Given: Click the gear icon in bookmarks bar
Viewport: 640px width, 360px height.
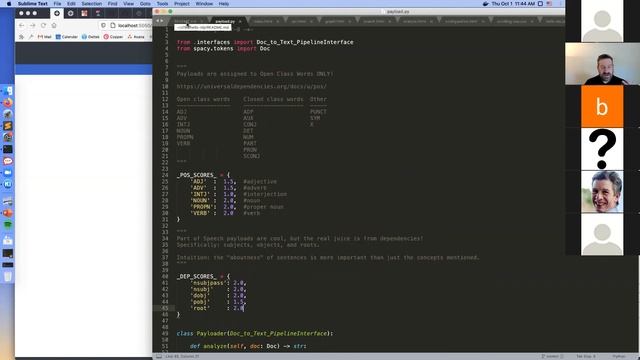Looking at the screenshot, I should (x=21, y=37).
